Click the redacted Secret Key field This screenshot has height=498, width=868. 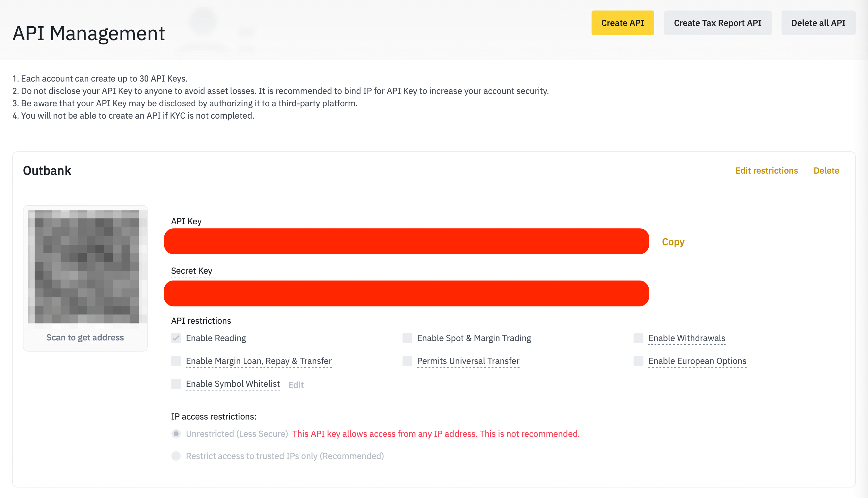406,293
